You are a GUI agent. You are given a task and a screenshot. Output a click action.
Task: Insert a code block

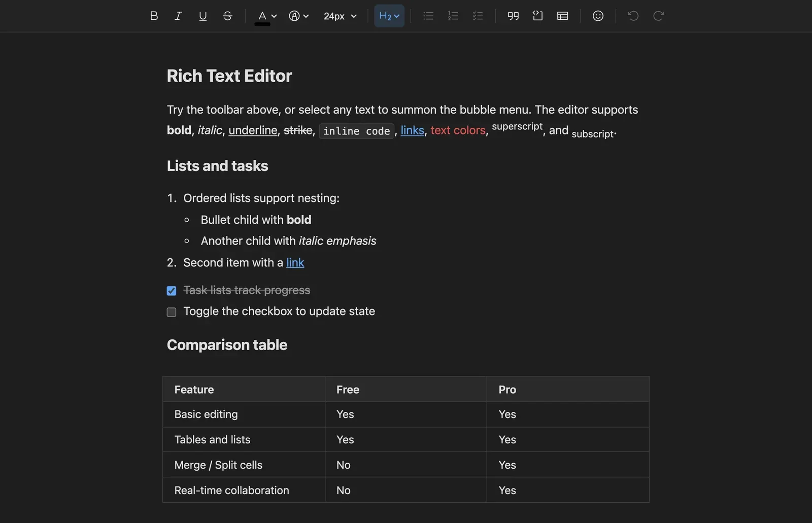(x=537, y=16)
